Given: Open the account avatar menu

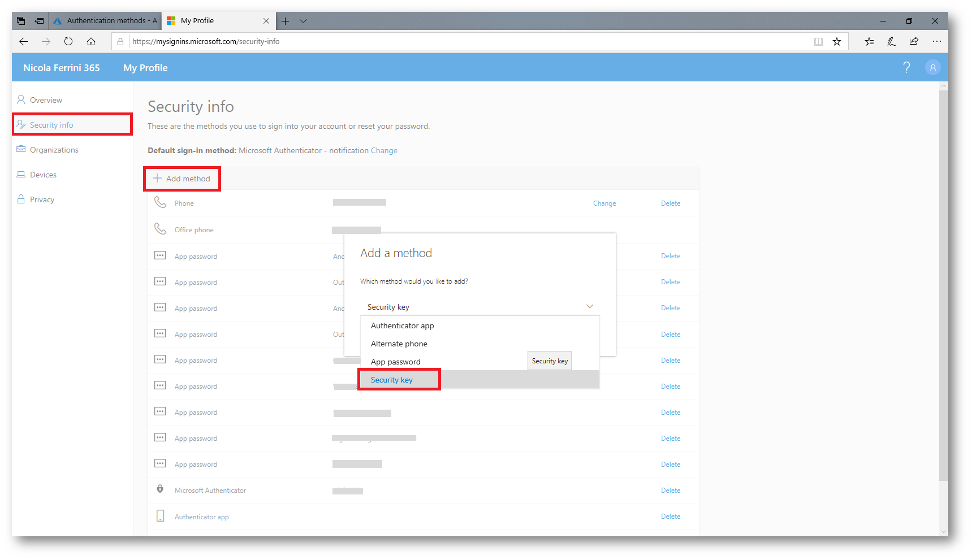Looking at the screenshot, I should [x=933, y=67].
